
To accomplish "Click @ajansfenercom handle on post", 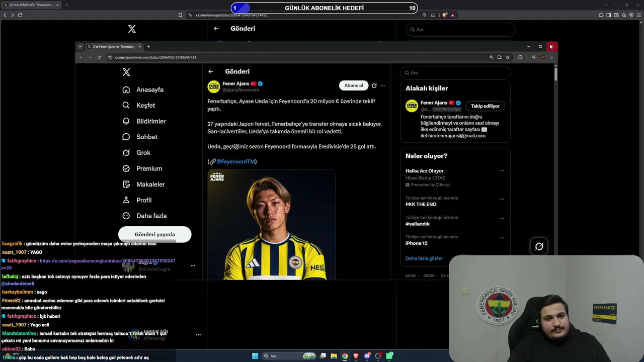I will (240, 90).
